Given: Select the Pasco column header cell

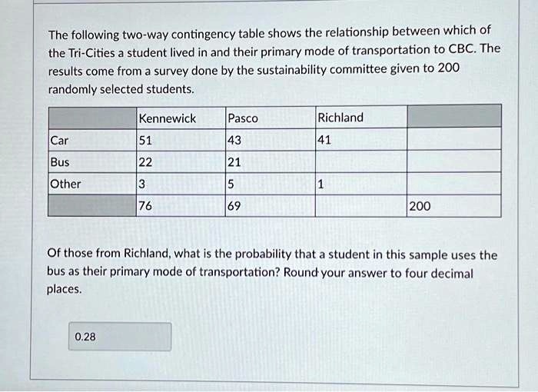Looking at the screenshot, I should click(271, 118).
